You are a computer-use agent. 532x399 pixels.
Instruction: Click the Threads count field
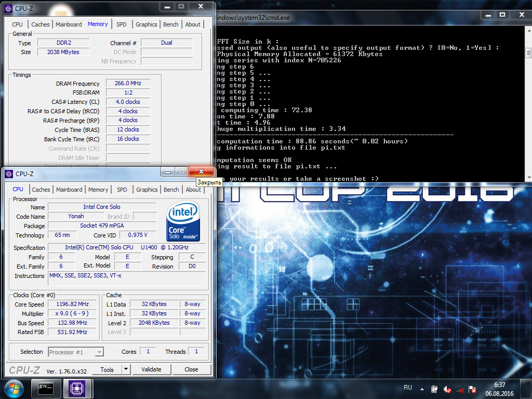click(x=196, y=352)
